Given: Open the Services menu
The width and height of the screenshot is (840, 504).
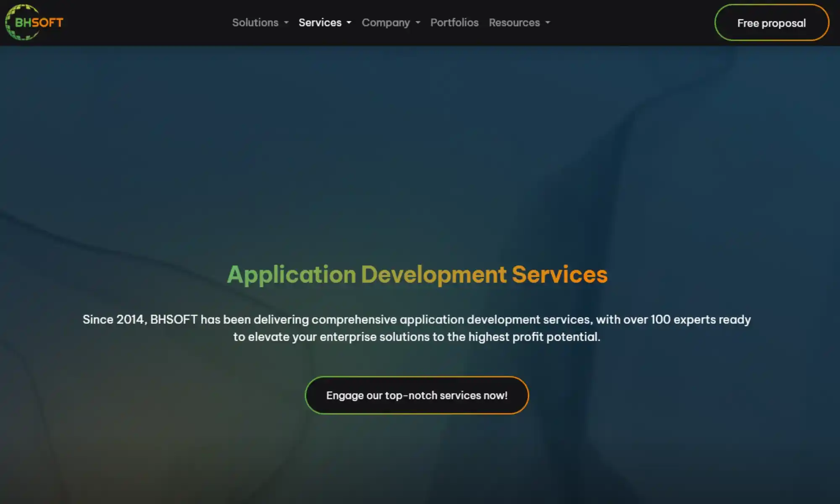Looking at the screenshot, I should click(320, 23).
